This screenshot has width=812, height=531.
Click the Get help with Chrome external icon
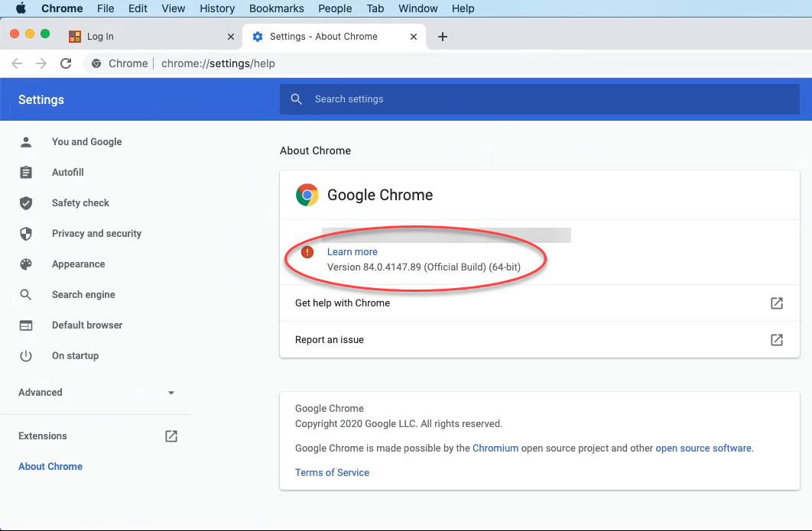pos(777,303)
